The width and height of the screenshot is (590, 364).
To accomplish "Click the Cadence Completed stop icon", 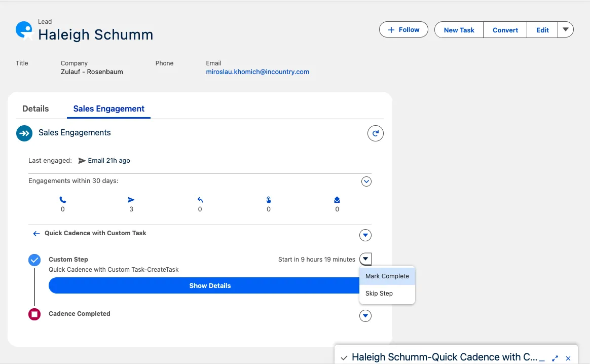I will pyautogui.click(x=34, y=314).
